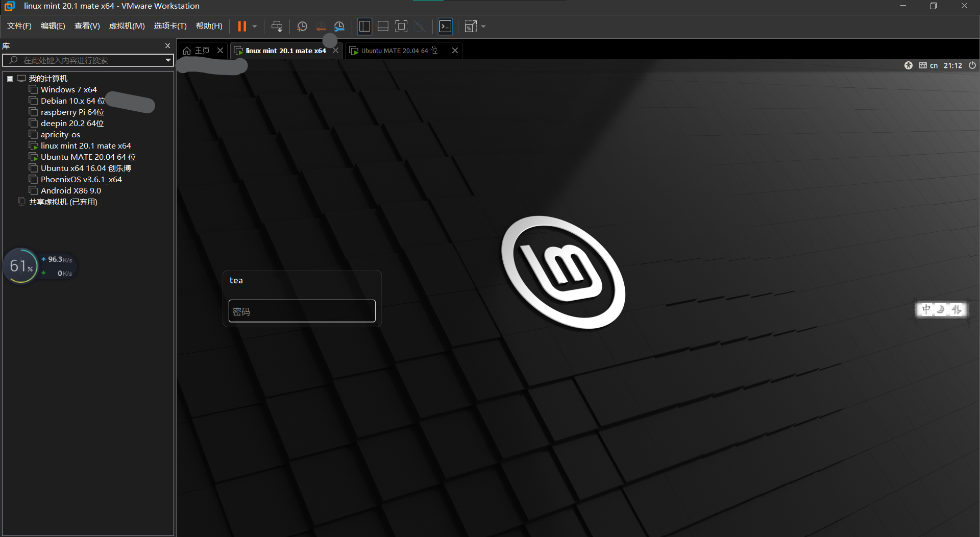Click the Android X86 9.0 VM icon
980x537 pixels.
pyautogui.click(x=33, y=191)
